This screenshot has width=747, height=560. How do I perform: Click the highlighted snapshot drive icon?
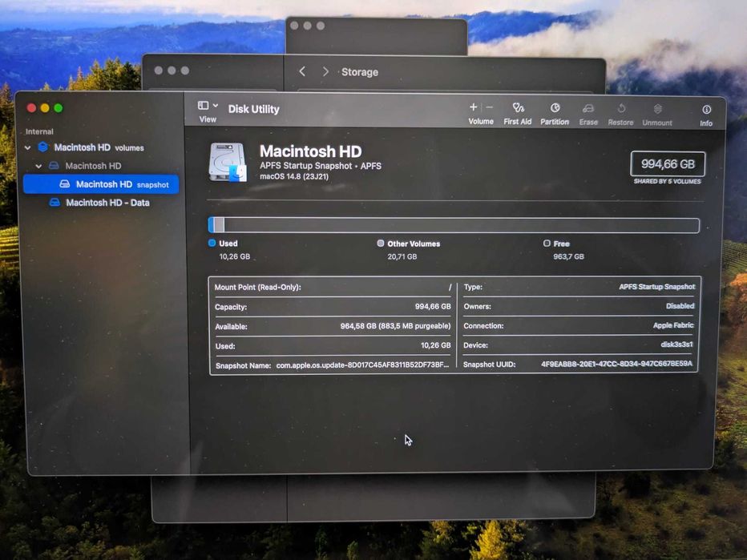pos(65,183)
